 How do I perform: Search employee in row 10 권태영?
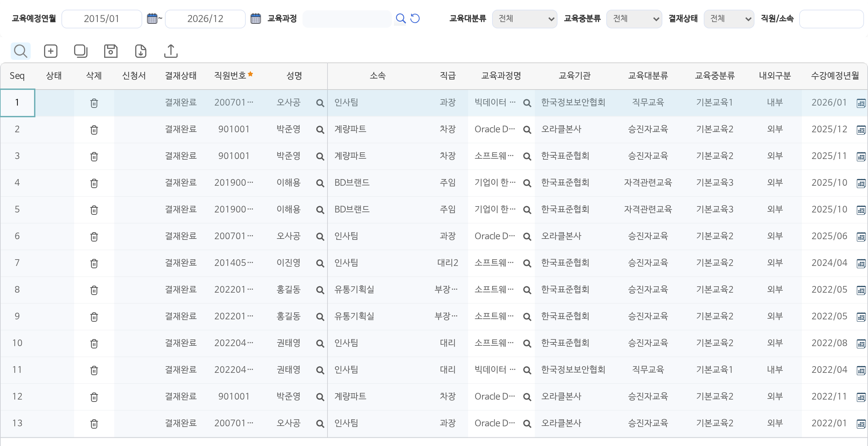[320, 343]
